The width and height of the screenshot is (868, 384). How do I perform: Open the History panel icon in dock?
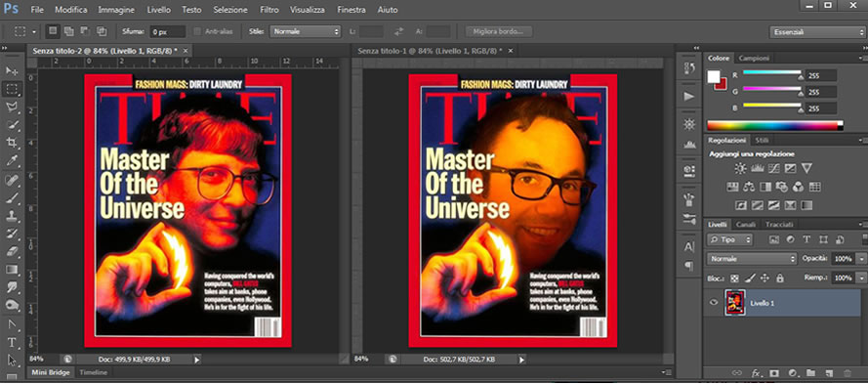click(x=689, y=68)
